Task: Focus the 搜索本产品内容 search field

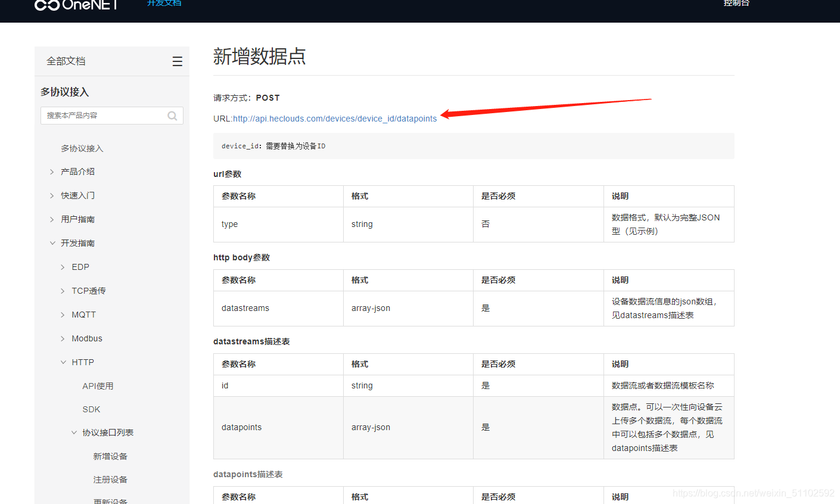Action: [111, 116]
